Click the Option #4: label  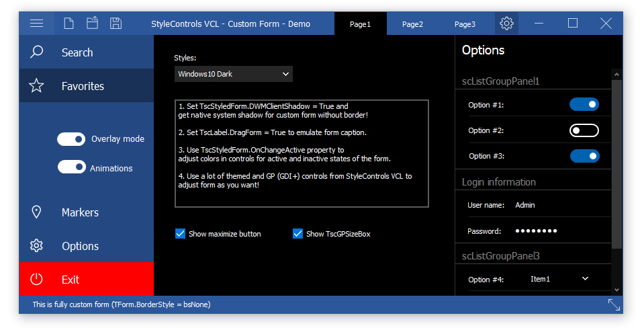pyautogui.click(x=486, y=280)
